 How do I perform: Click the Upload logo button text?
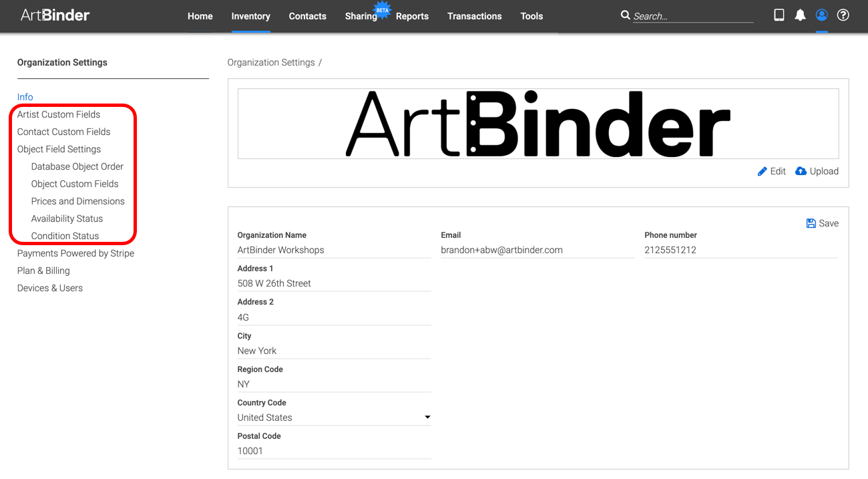pos(824,171)
